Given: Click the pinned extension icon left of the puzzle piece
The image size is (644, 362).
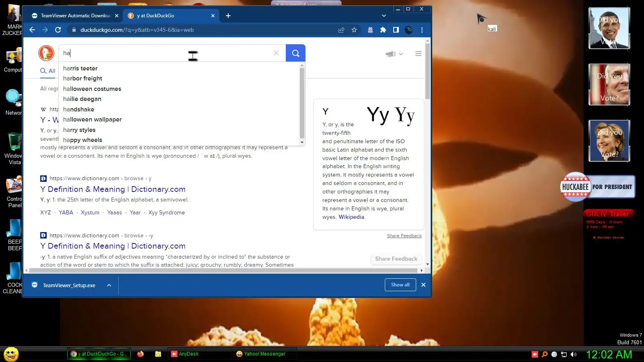Looking at the screenshot, I should click(x=370, y=30).
